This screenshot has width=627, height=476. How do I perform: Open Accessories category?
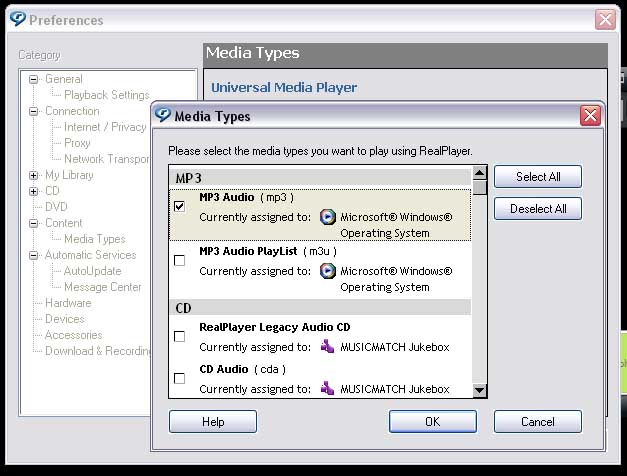(x=74, y=335)
